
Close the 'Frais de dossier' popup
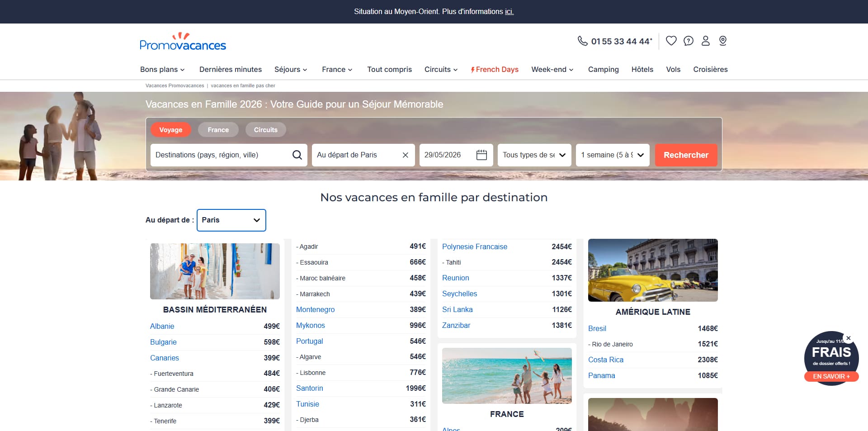point(849,338)
